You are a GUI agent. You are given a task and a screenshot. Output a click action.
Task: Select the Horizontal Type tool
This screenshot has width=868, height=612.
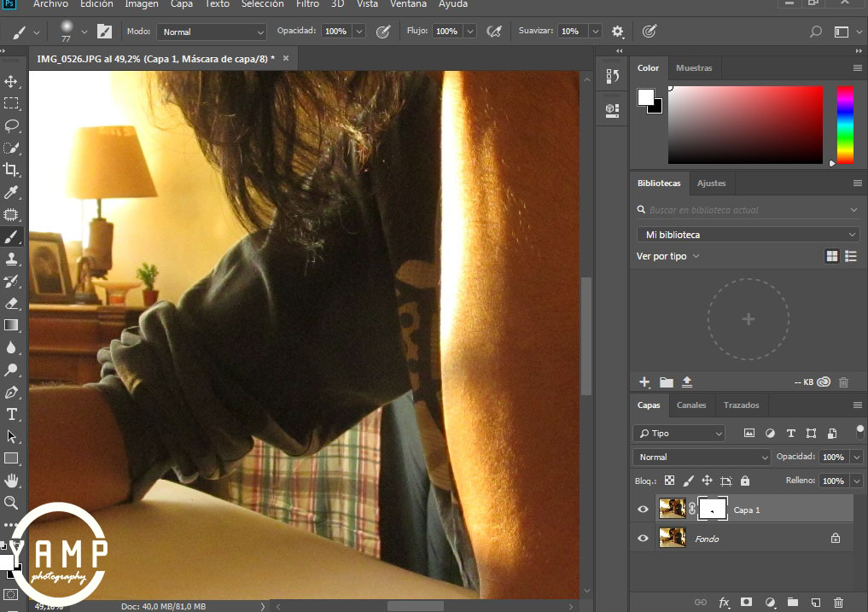tap(11, 414)
